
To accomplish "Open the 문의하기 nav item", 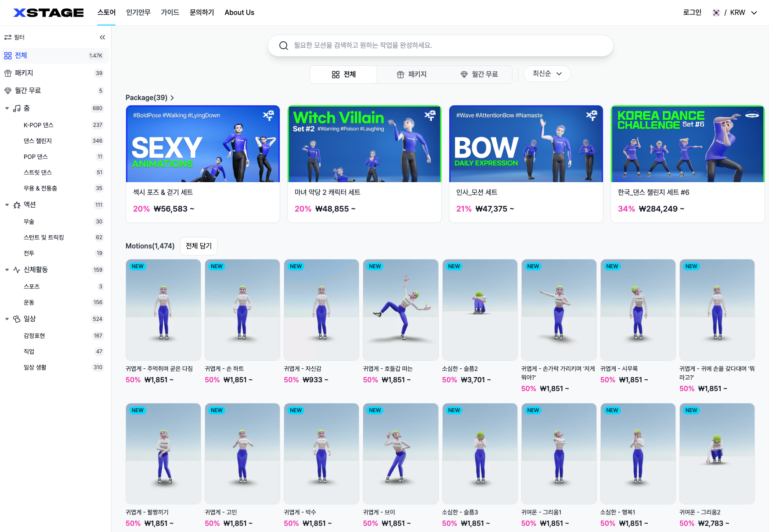I will pos(202,13).
